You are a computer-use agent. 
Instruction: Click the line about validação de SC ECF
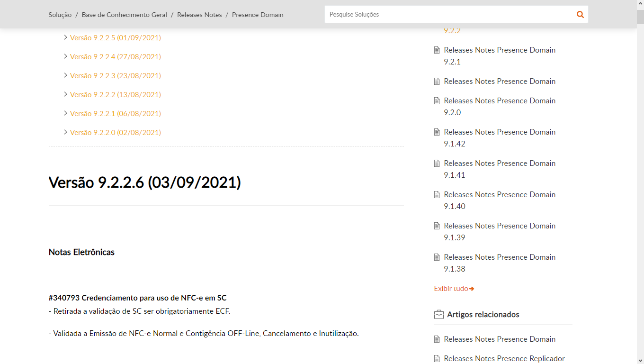pos(139,311)
